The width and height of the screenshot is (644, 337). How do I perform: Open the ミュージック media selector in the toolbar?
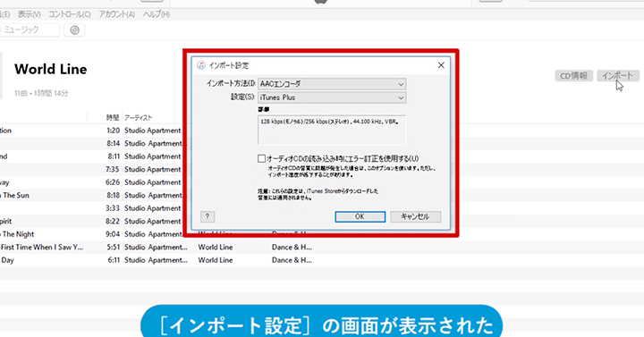(x=30, y=30)
